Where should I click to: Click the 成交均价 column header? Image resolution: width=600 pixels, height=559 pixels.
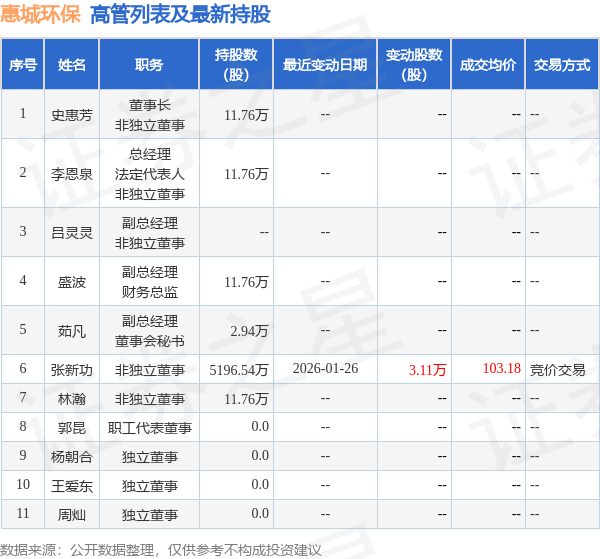[x=488, y=64]
